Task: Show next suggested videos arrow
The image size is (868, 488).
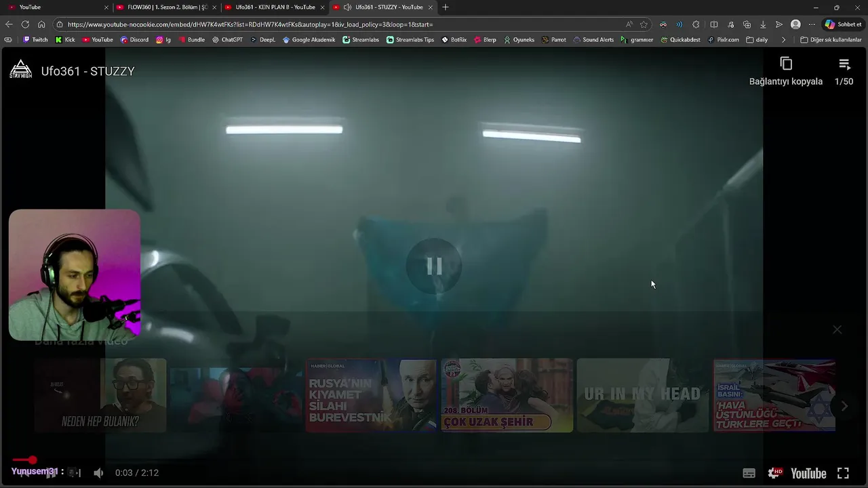Action: tap(844, 406)
